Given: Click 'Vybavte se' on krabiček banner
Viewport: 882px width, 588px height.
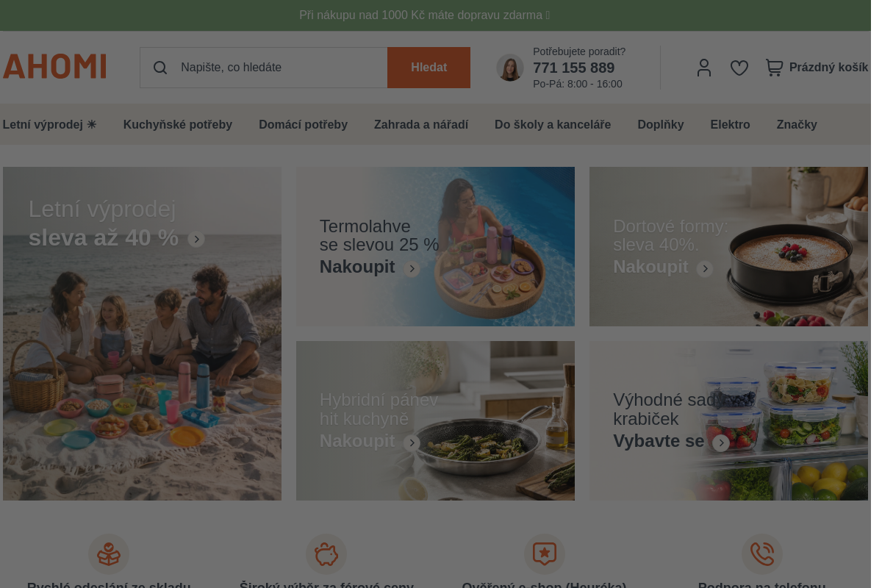Looking at the screenshot, I should pos(659,441).
